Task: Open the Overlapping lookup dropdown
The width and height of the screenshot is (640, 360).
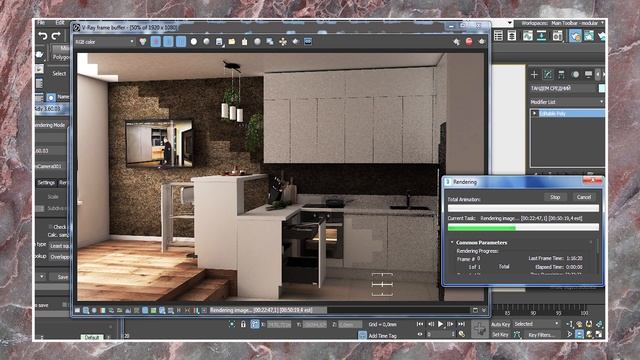Action: [x=60, y=257]
